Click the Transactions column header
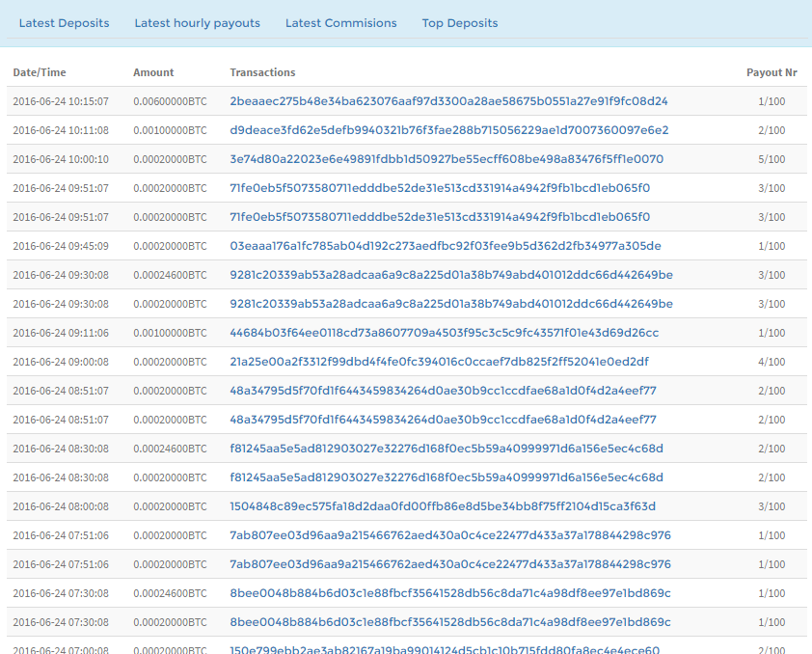Viewport: 812px width, 654px height. point(262,72)
